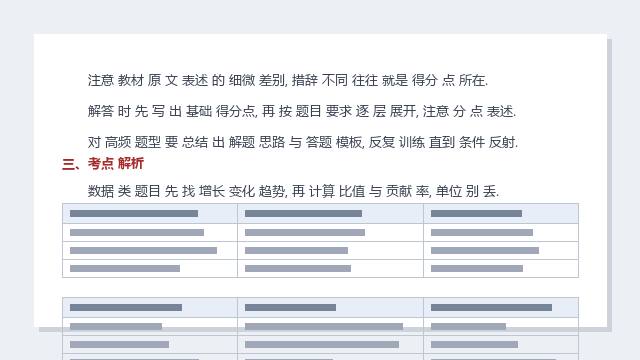Select the red heading 三、考点 解析

click(x=103, y=164)
